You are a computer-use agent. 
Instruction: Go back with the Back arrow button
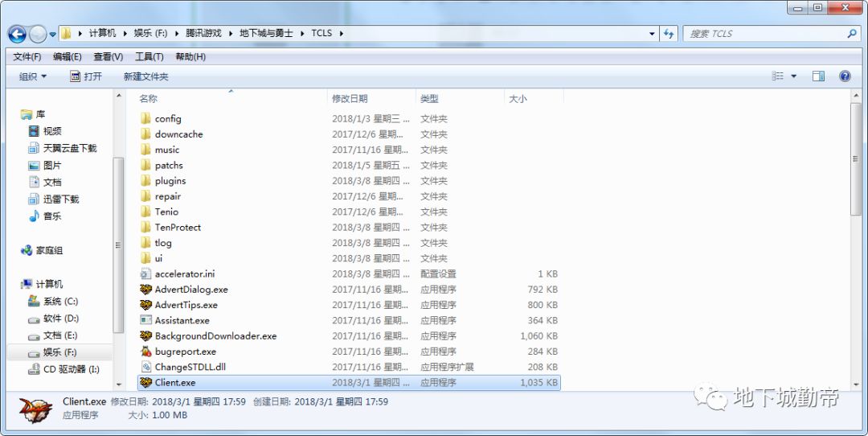(x=17, y=34)
